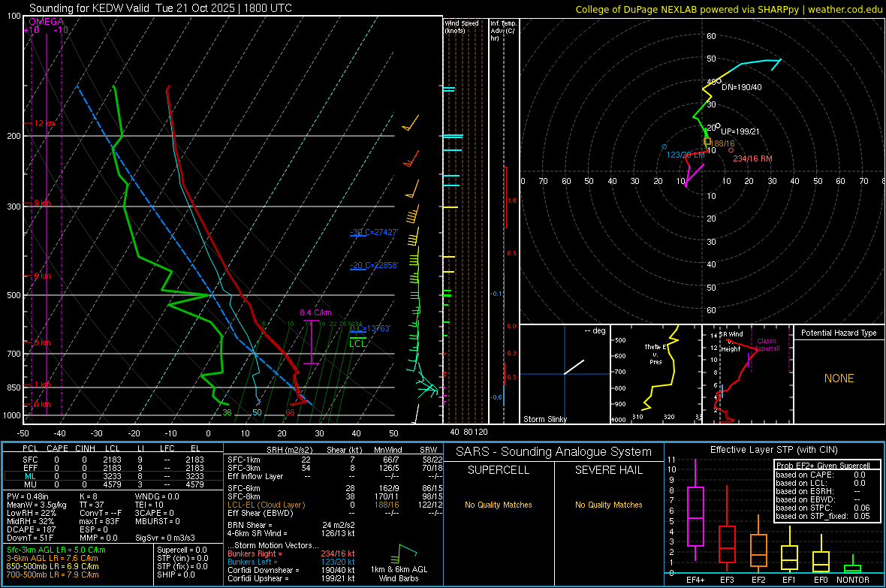Select the '9 km' height marker
The height and width of the screenshot is (588, 886).
pos(42,203)
